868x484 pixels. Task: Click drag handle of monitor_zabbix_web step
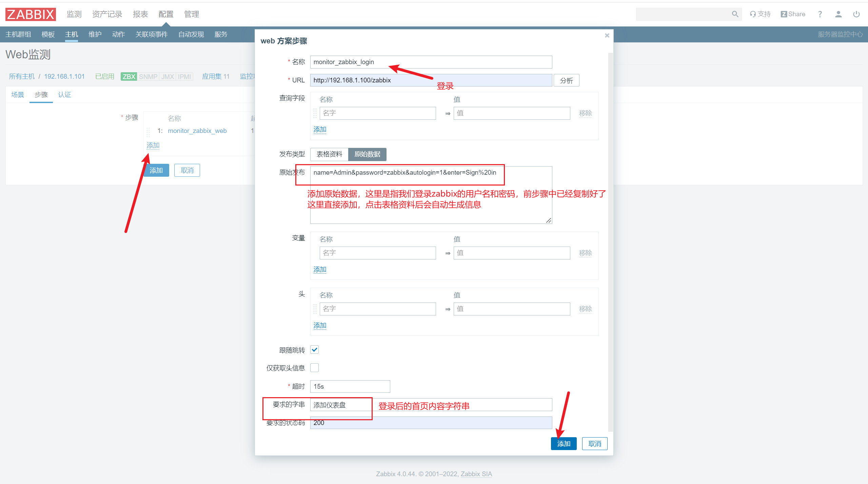pyautogui.click(x=148, y=132)
